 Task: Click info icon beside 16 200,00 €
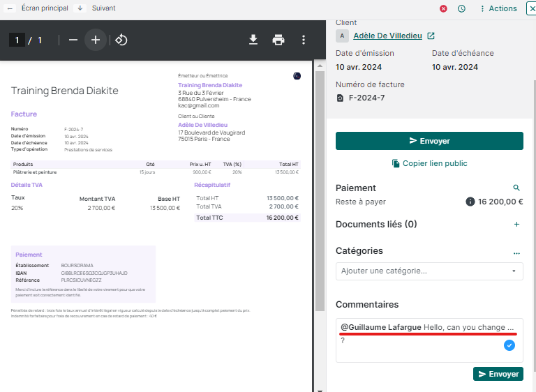coord(470,202)
